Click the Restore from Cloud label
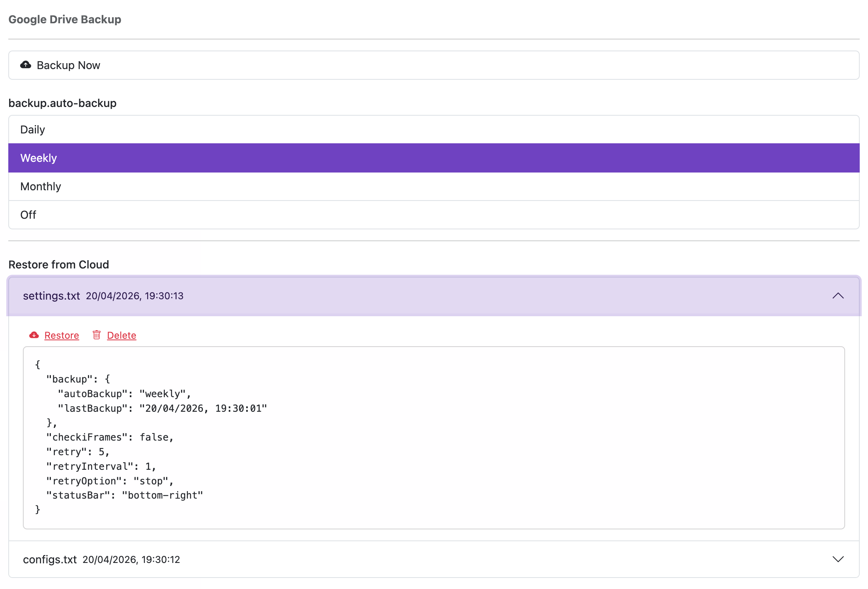 (x=59, y=264)
